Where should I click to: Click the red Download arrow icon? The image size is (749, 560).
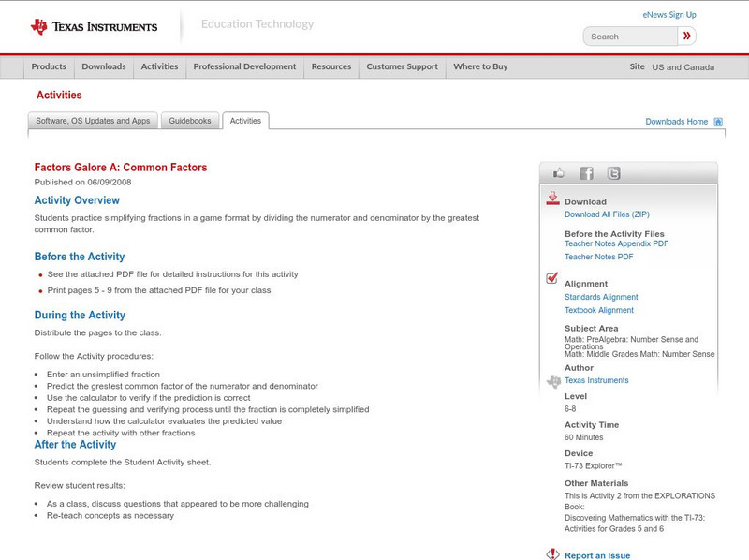(552, 199)
